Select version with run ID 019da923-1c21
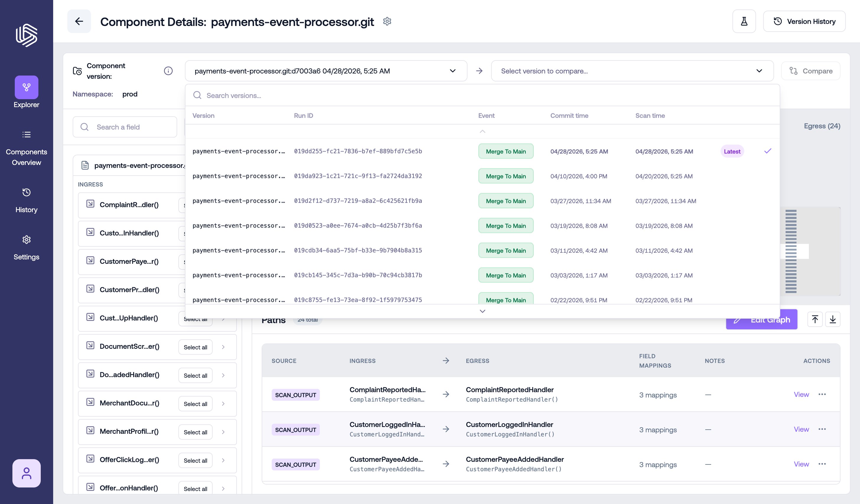 coord(482,176)
